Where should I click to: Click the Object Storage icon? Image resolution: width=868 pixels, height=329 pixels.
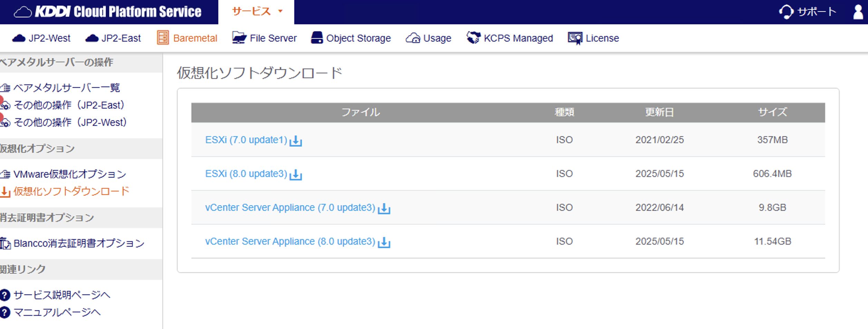(317, 38)
